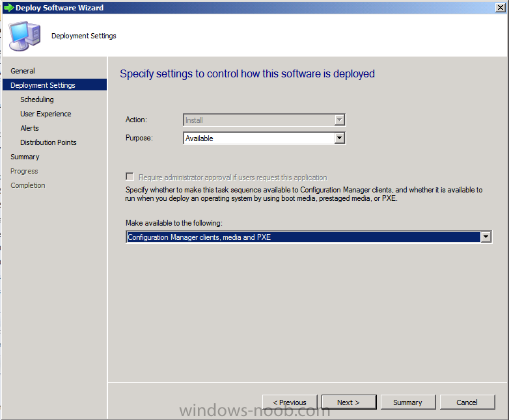
Task: Select the Alerts step in sidebar
Action: point(29,128)
